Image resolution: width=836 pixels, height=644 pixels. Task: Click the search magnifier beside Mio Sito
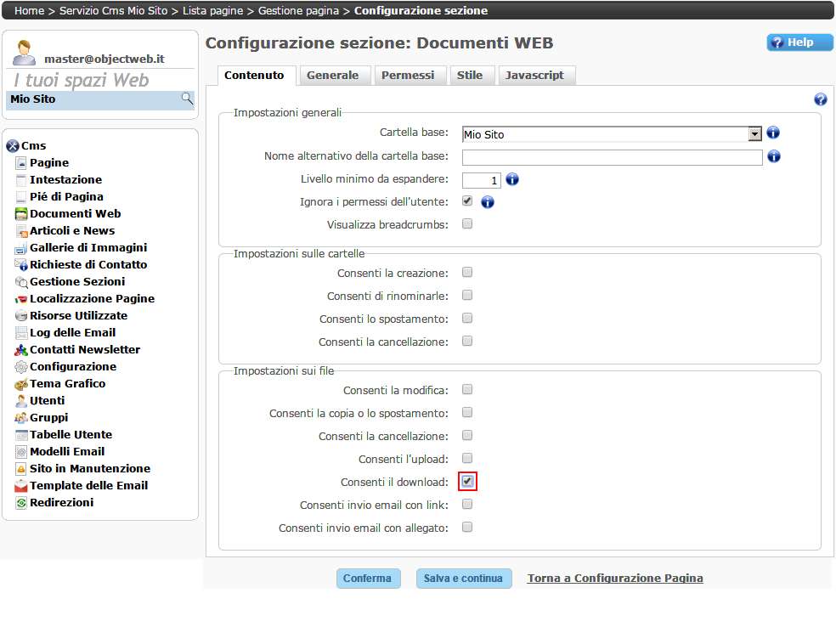187,99
